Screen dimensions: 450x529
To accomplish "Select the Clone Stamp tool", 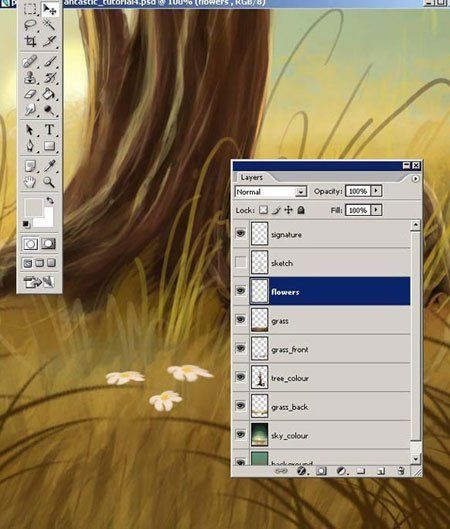I will pos(30,78).
